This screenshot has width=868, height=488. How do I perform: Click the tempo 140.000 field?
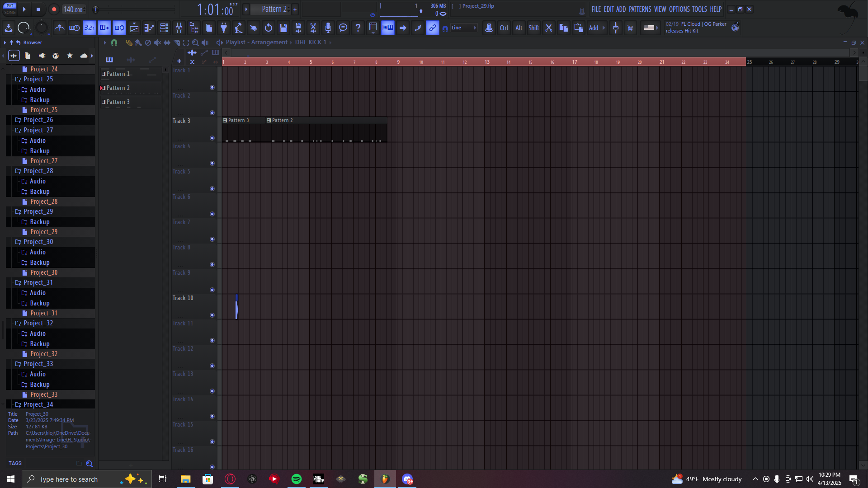(x=73, y=9)
